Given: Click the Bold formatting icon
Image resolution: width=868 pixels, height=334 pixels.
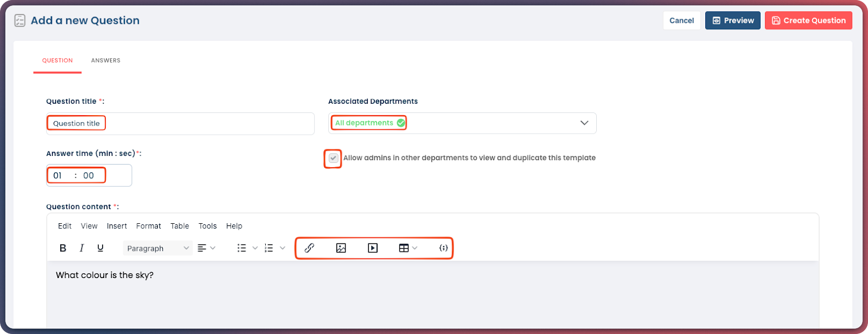Looking at the screenshot, I should click(63, 248).
